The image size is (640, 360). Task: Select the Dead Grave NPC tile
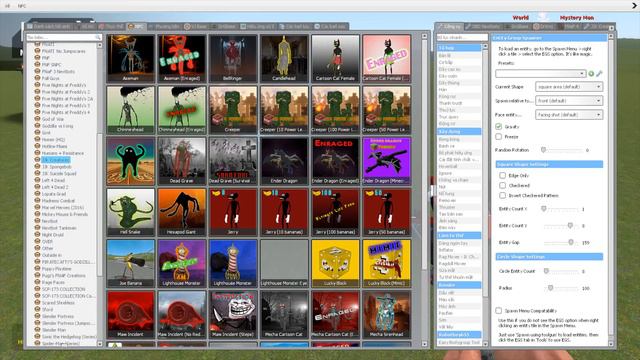182,161
